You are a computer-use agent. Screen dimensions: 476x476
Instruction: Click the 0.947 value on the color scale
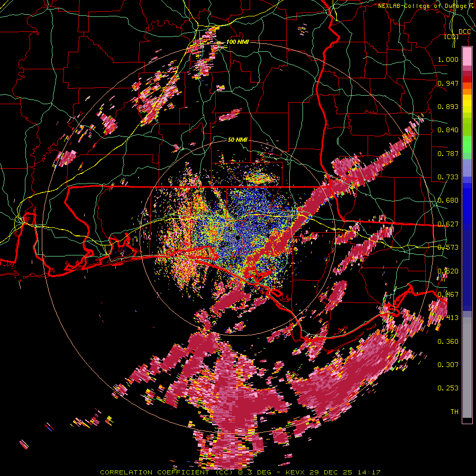pyautogui.click(x=448, y=83)
